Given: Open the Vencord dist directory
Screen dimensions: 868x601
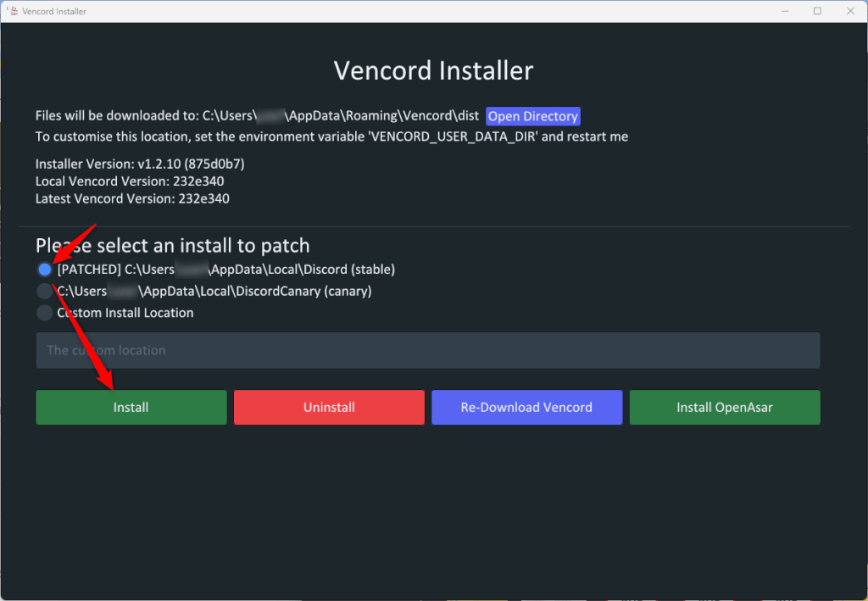Looking at the screenshot, I should click(532, 116).
